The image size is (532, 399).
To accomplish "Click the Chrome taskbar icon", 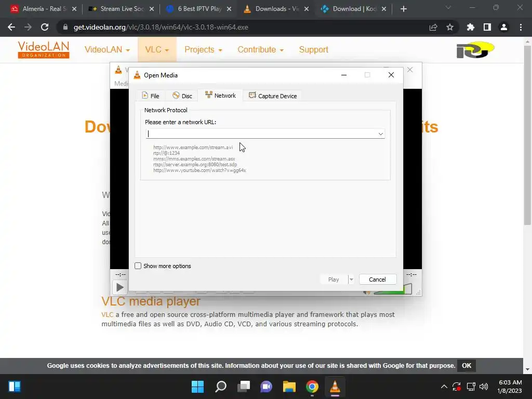I will pyautogui.click(x=312, y=387).
